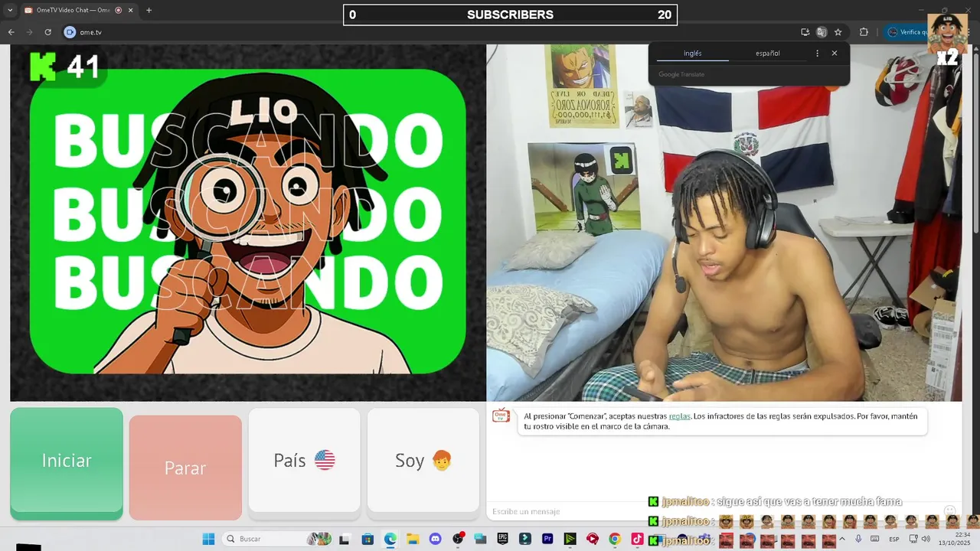The height and width of the screenshot is (551, 980).
Task: Open Task View on the taskbar
Action: pos(345,539)
